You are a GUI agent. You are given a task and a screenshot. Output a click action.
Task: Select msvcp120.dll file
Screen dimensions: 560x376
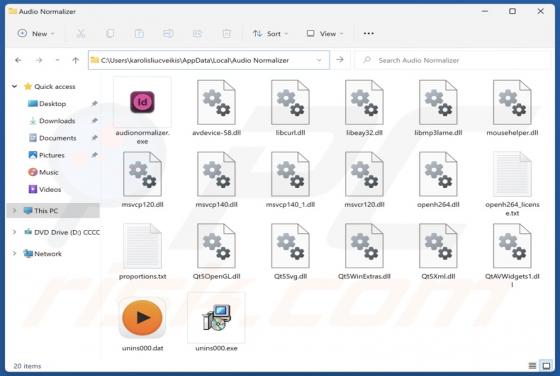coord(142,180)
